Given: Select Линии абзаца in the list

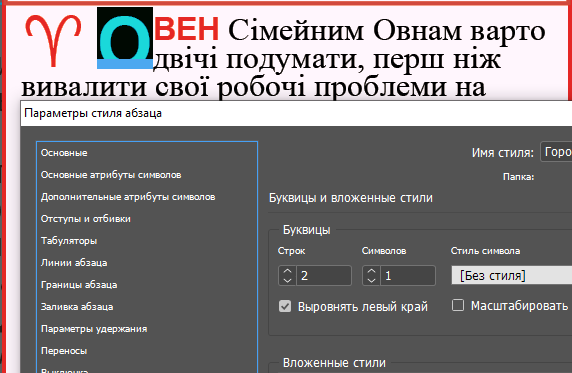Looking at the screenshot, I should click(x=74, y=263).
